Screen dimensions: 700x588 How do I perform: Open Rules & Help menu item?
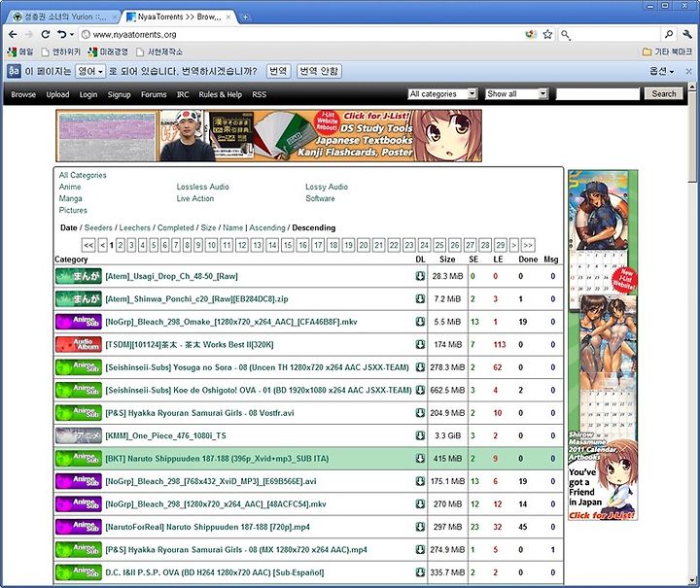click(220, 94)
